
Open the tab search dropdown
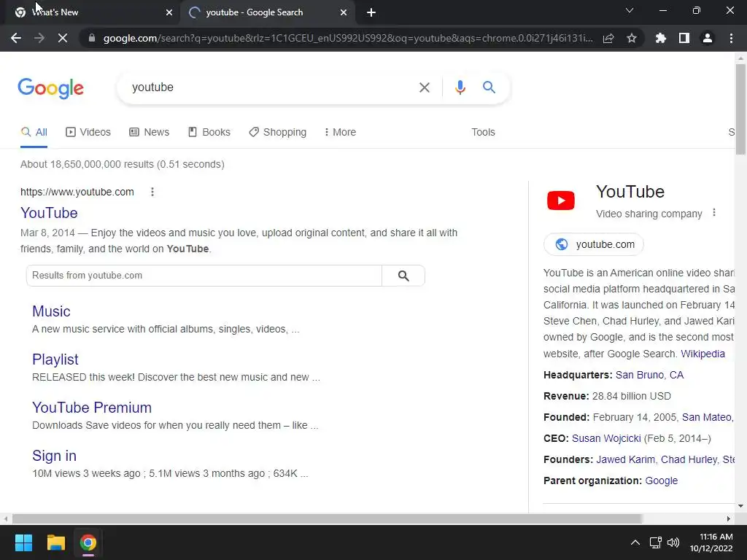click(630, 10)
